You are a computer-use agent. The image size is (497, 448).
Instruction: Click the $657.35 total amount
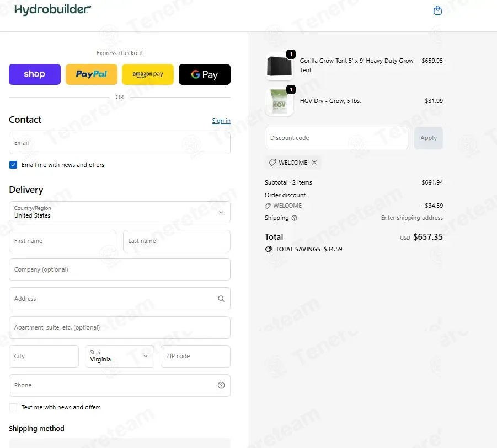pyautogui.click(x=428, y=237)
